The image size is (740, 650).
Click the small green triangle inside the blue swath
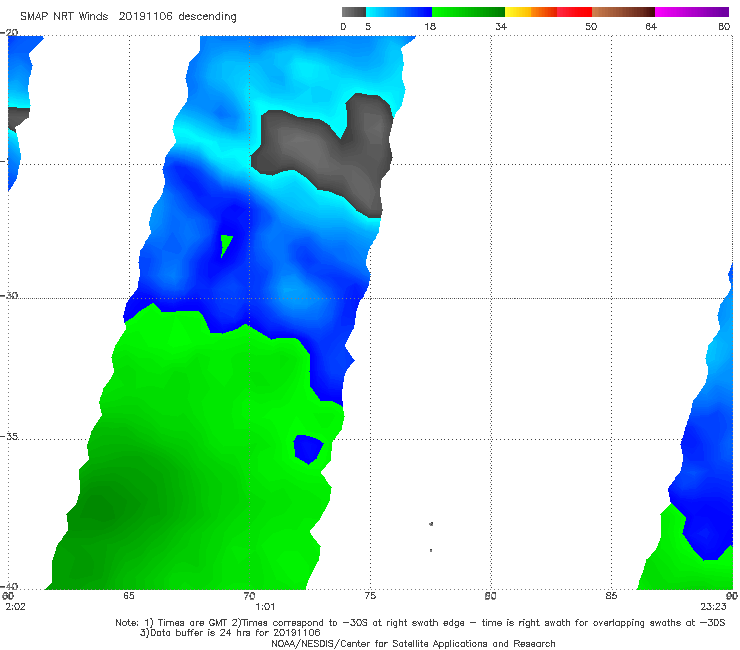(x=226, y=245)
